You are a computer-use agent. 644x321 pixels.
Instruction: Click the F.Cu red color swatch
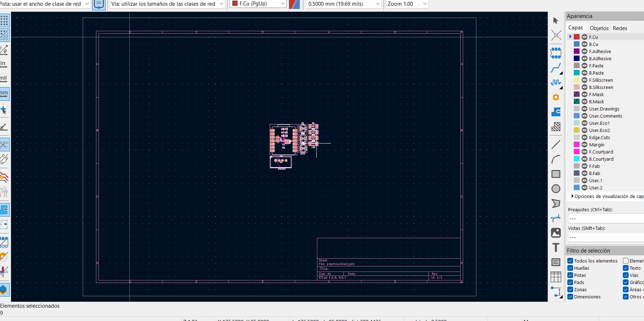(x=577, y=37)
